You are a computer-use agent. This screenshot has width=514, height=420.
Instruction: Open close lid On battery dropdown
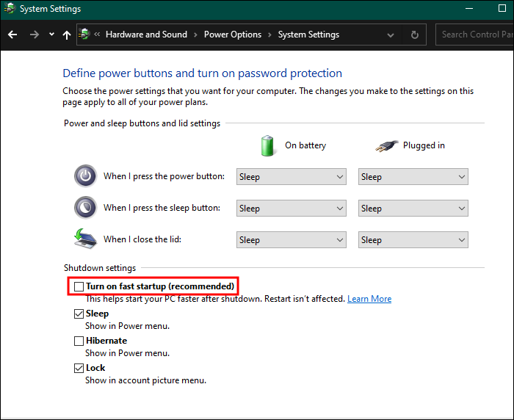(x=291, y=240)
